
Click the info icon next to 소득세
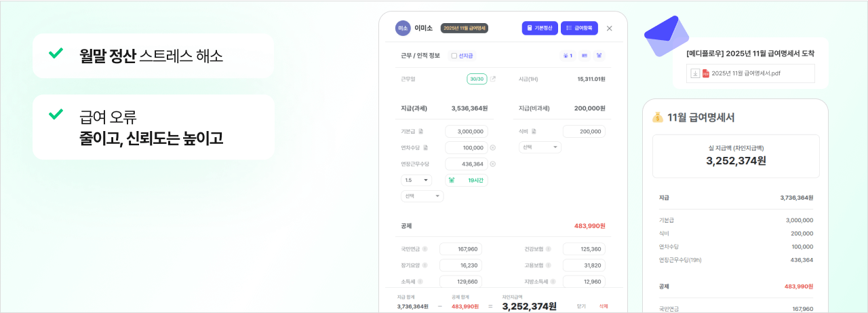pyautogui.click(x=420, y=281)
